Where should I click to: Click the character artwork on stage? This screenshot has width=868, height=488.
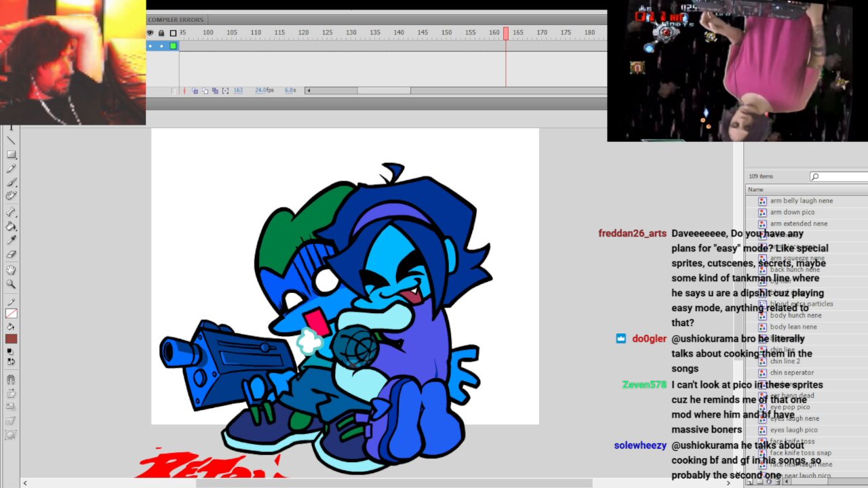coord(325,319)
